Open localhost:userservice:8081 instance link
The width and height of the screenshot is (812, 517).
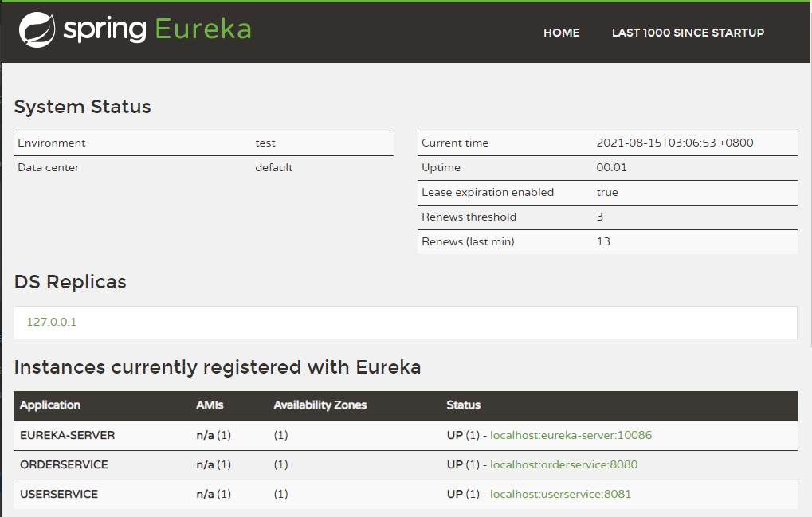tap(560, 494)
